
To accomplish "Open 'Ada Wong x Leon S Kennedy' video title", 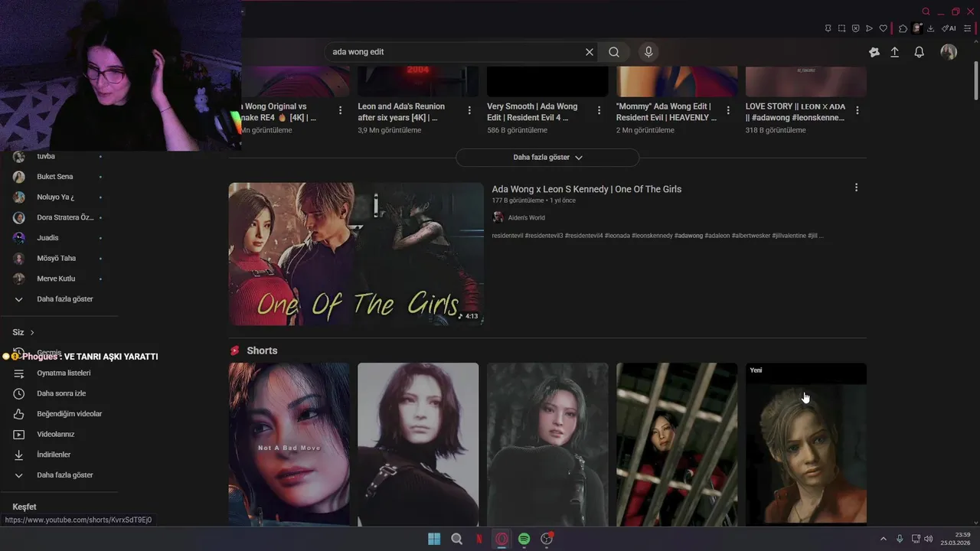I will pyautogui.click(x=586, y=189).
